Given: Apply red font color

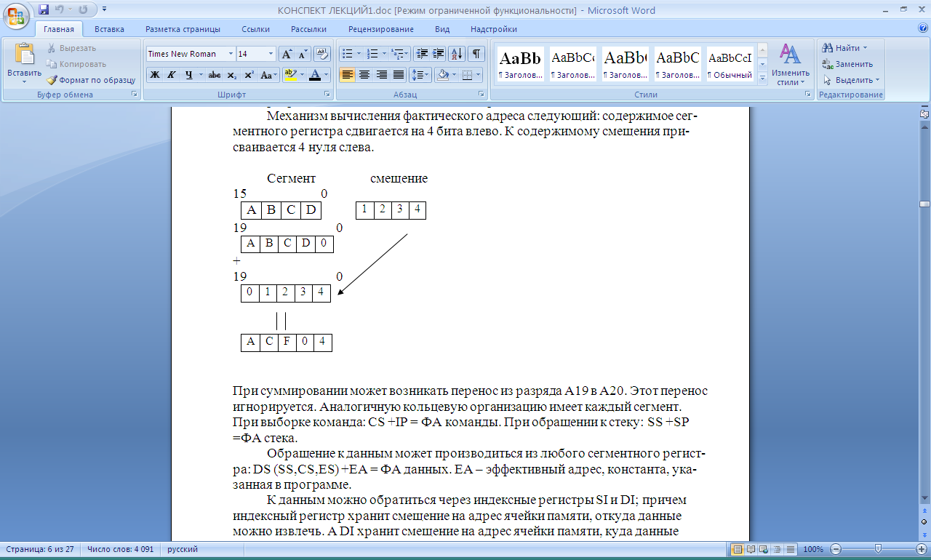Looking at the screenshot, I should (315, 75).
